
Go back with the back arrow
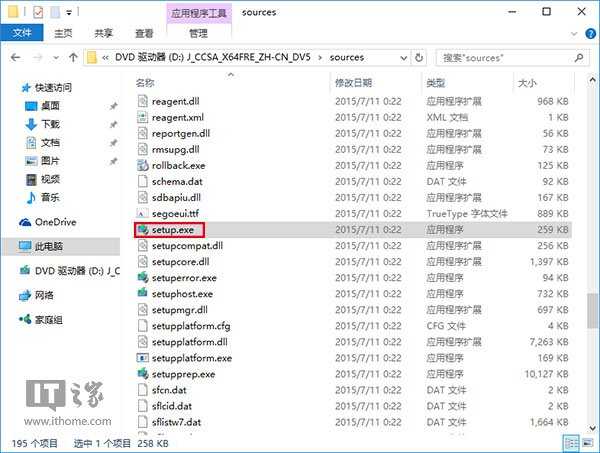pyautogui.click(x=16, y=58)
